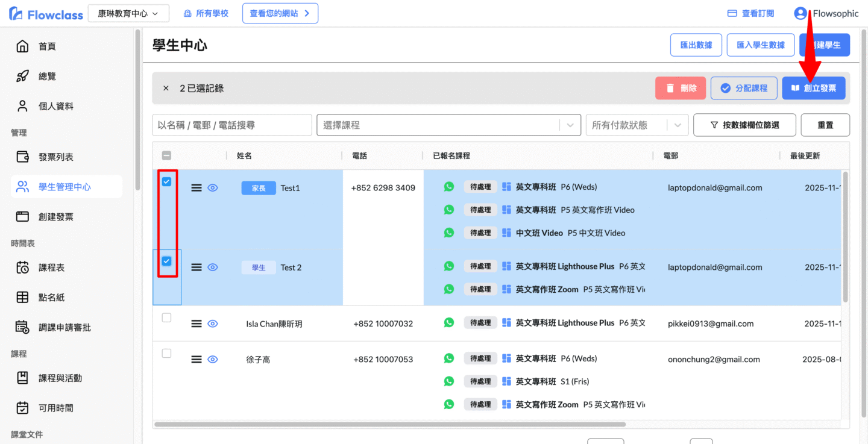Screen dimensions: 868x444
Task: Uncheck the Test1 row checkbox
Action: coord(167,181)
